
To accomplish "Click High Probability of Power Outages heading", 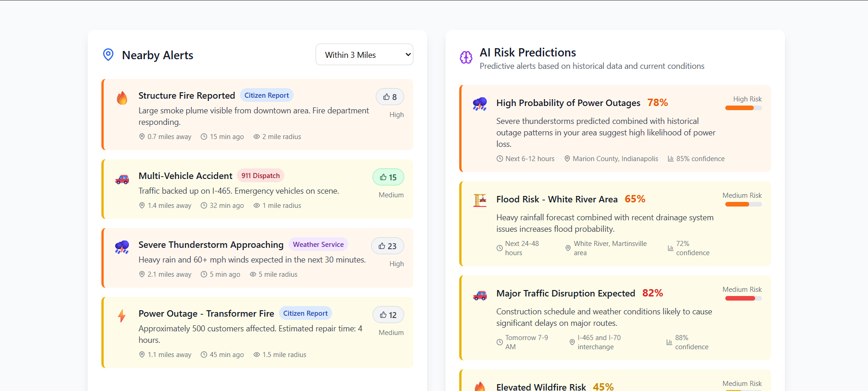I will click(x=568, y=103).
